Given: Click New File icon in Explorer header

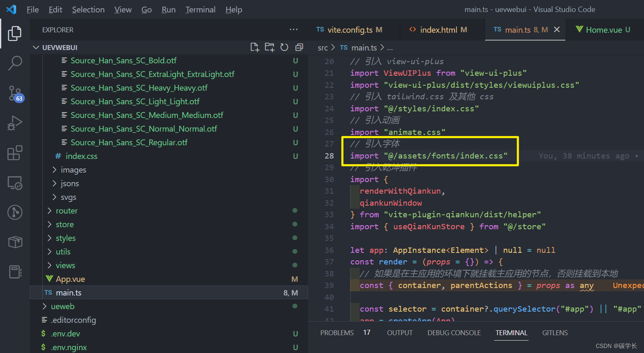Looking at the screenshot, I should (255, 47).
